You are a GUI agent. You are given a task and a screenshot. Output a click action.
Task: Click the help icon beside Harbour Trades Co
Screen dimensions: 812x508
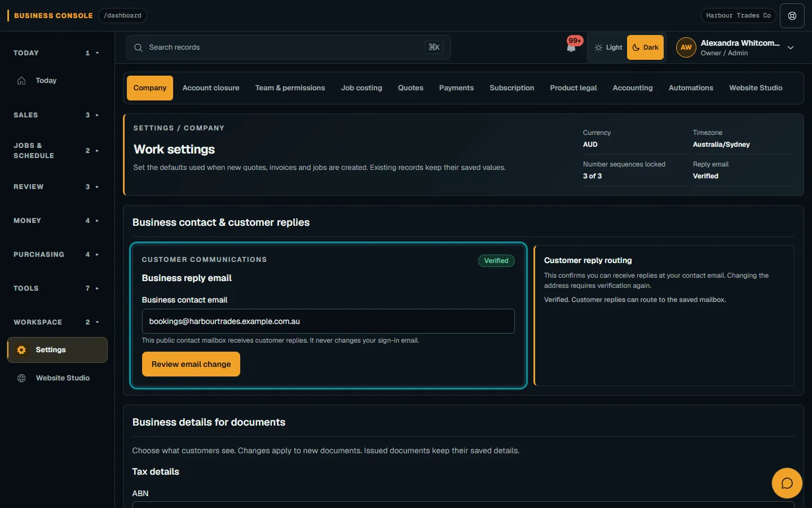pyautogui.click(x=792, y=16)
